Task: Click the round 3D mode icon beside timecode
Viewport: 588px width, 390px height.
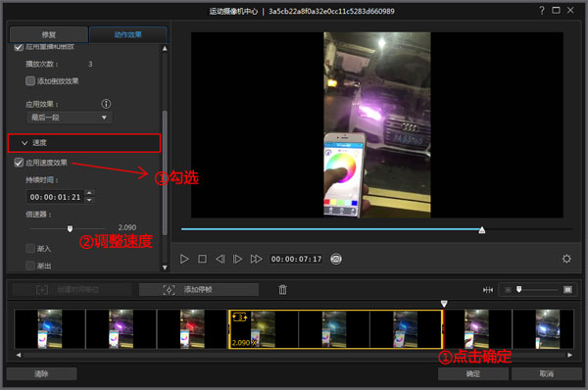Action: pyautogui.click(x=336, y=259)
